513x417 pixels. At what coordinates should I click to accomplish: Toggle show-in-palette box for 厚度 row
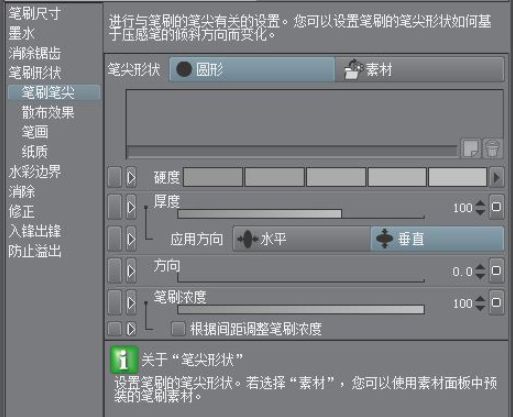click(114, 207)
